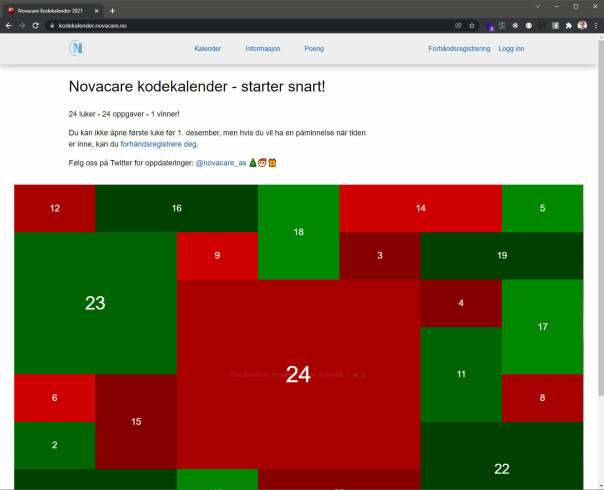Click the paw-shaped extension icon
This screenshot has height=490, width=604.
[x=515, y=25]
